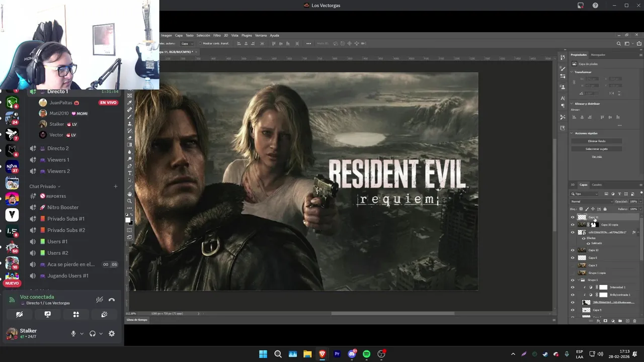This screenshot has width=644, height=362.
Task: Collapse the Grupo 1 folder arrow
Action: [x=579, y=280]
